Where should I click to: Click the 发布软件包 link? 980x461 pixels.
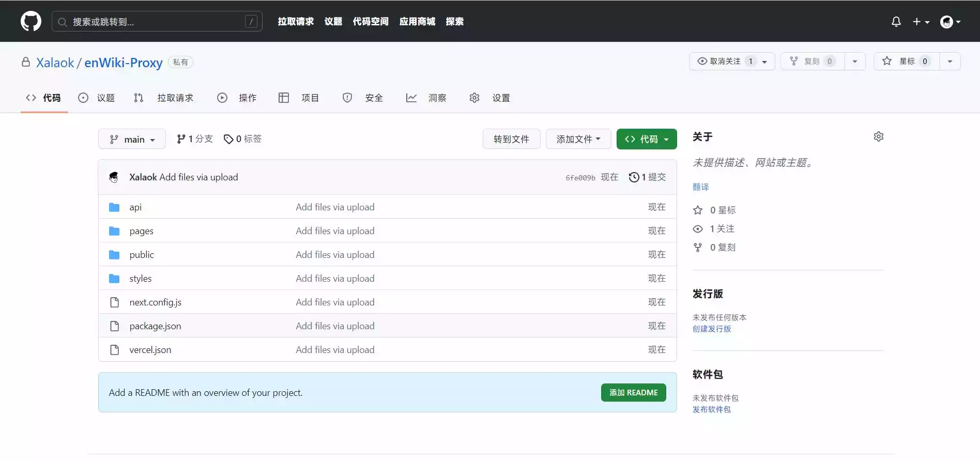point(712,409)
